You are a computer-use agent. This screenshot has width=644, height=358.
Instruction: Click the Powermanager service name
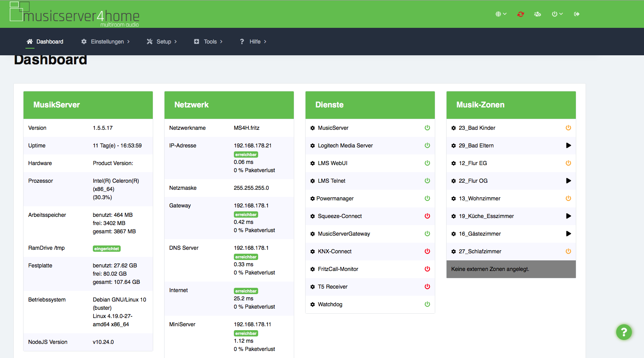pyautogui.click(x=335, y=198)
